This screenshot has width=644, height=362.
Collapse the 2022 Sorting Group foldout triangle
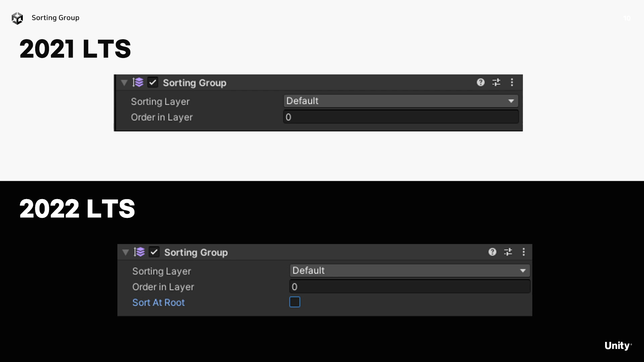point(125,252)
